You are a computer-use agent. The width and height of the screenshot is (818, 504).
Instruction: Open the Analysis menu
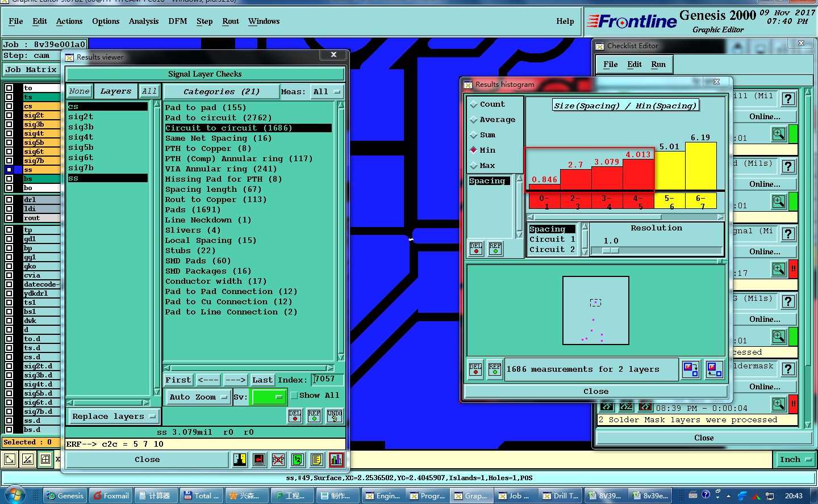[x=144, y=22]
